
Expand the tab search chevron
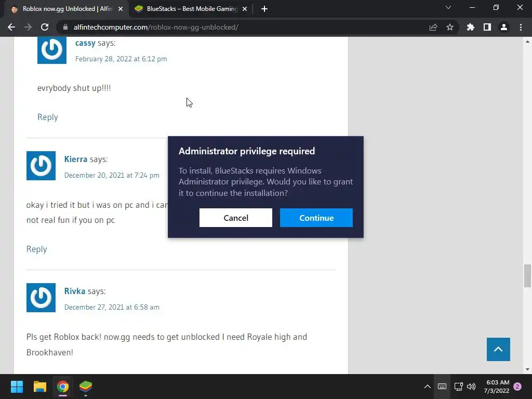tap(448, 7)
